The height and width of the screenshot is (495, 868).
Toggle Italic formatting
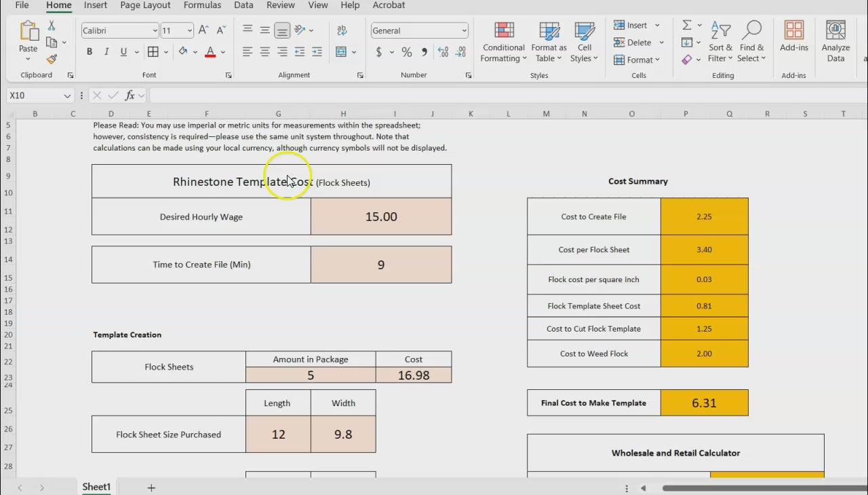point(106,52)
